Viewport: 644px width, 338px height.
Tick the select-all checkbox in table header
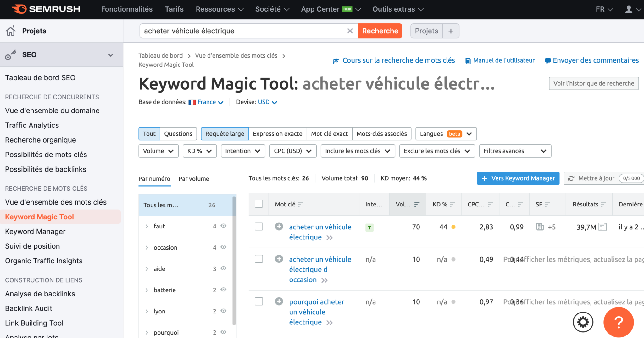click(x=259, y=204)
